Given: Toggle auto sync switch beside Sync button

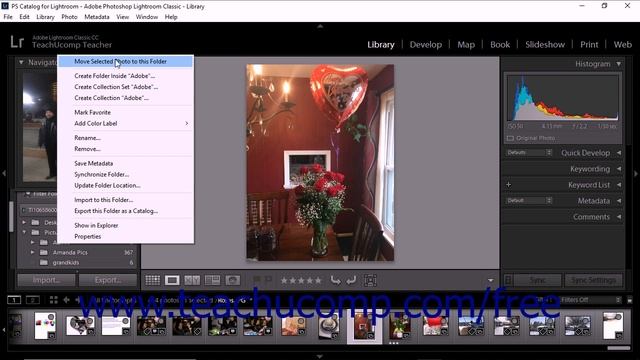Looking at the screenshot, I should click(508, 280).
